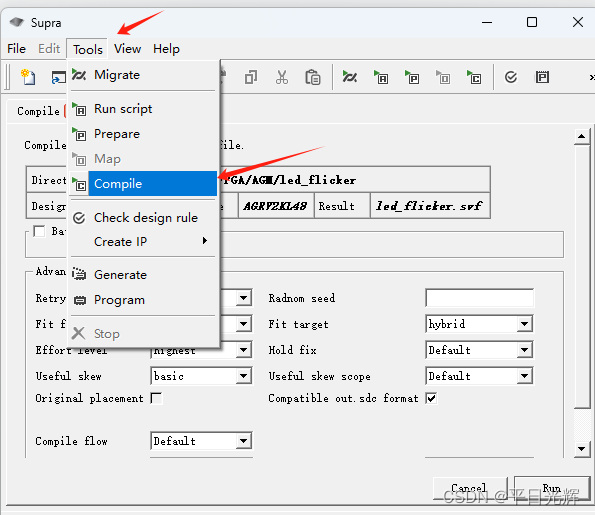The width and height of the screenshot is (595, 515).
Task: Click the Cancel button
Action: tap(470, 488)
